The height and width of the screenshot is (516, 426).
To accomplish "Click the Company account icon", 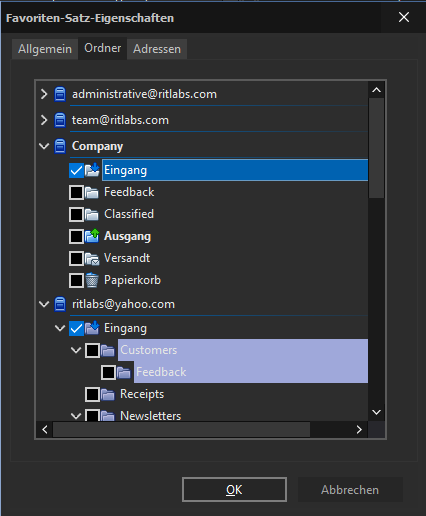I will tap(60, 146).
